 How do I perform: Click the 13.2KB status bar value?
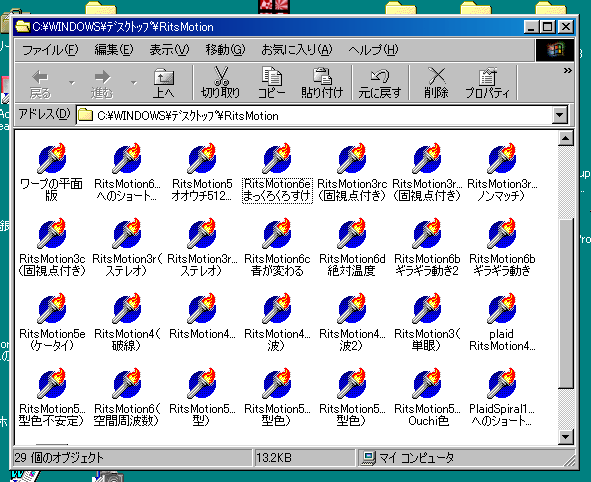click(274, 458)
